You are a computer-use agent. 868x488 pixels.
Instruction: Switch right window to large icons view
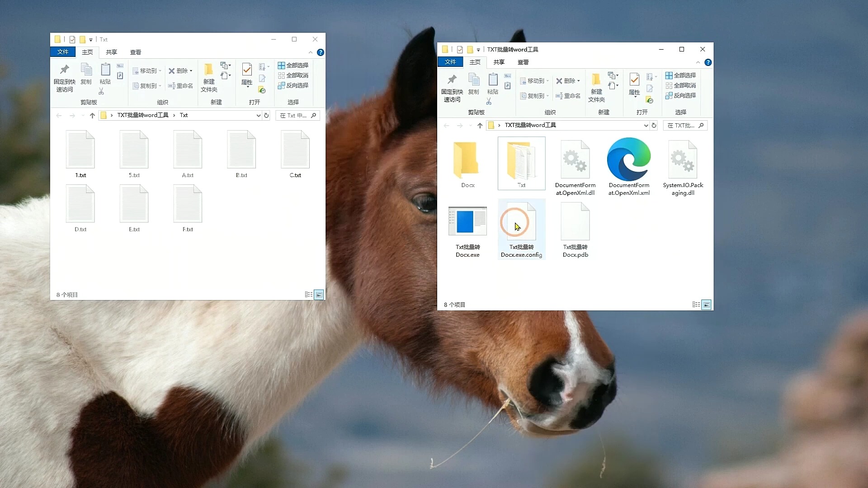coord(706,305)
